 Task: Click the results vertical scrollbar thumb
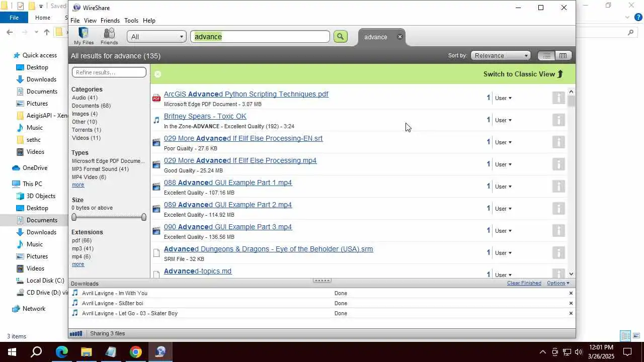coord(571,101)
